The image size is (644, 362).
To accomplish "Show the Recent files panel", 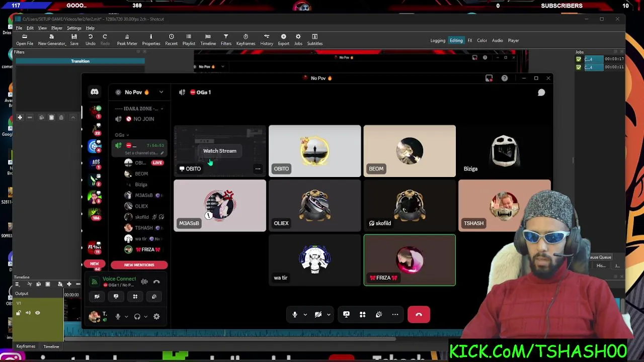I will click(x=171, y=40).
